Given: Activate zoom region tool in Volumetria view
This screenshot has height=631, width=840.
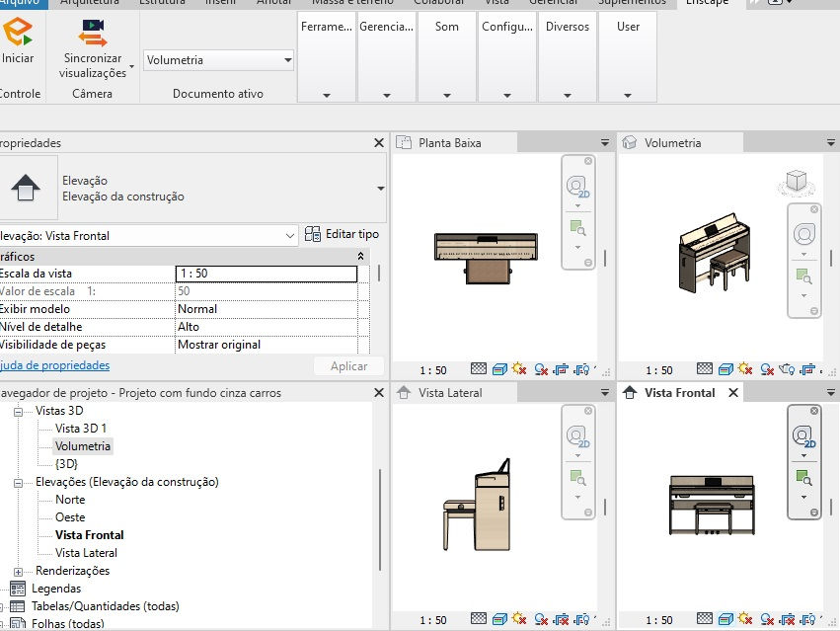Looking at the screenshot, I should coord(803,276).
